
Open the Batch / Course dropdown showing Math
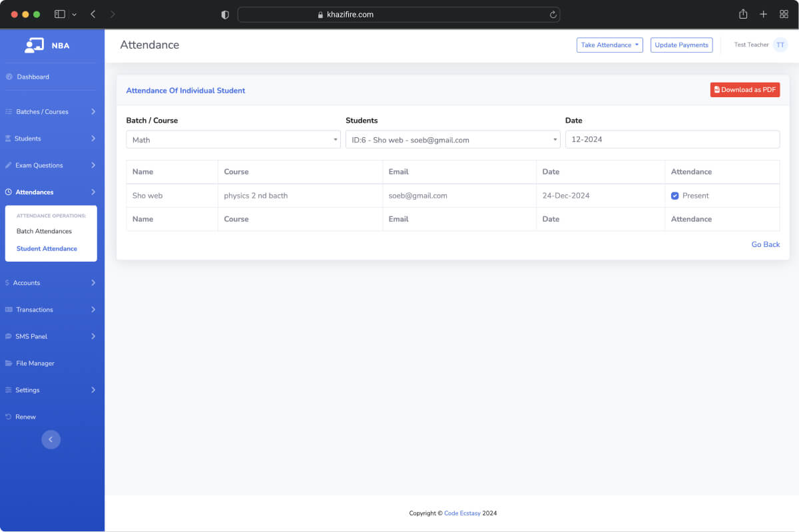coord(233,140)
